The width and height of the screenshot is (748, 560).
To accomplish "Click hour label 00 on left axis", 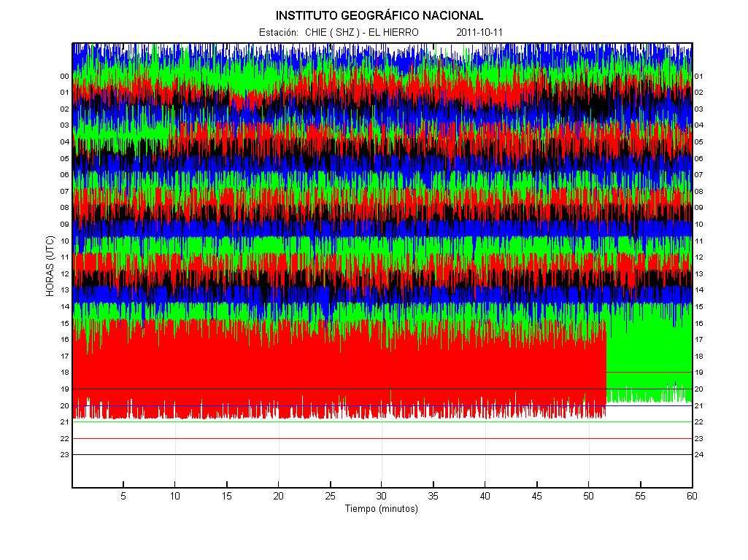I will [64, 77].
